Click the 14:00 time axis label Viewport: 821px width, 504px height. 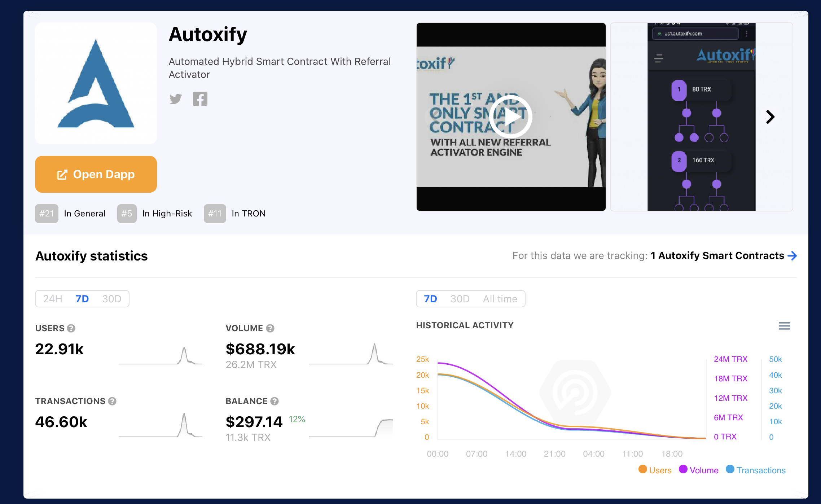click(515, 454)
